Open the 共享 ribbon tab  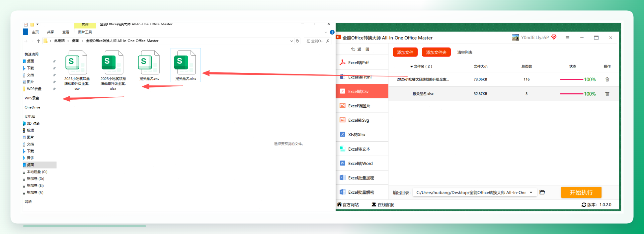pyautogui.click(x=50, y=32)
